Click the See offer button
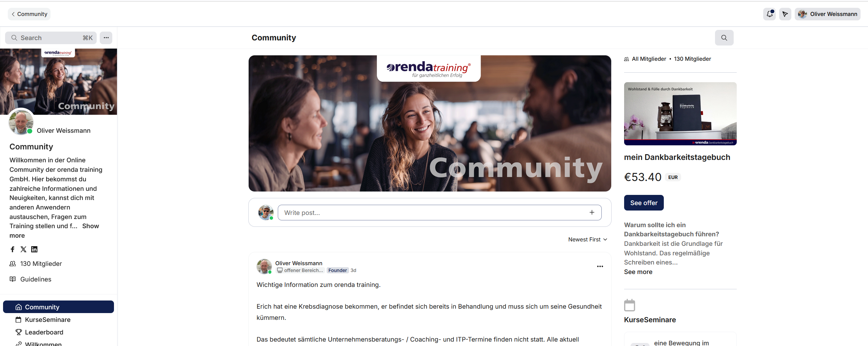Image resolution: width=868 pixels, height=346 pixels. pyautogui.click(x=644, y=203)
